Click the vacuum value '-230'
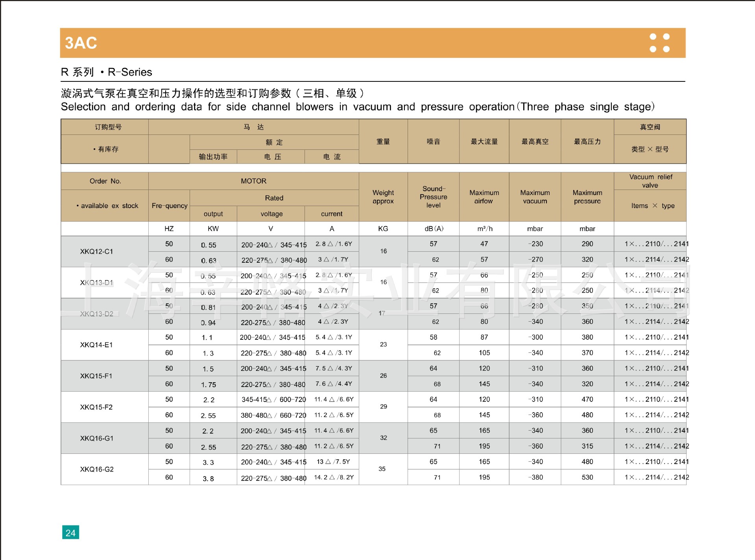 (x=535, y=244)
